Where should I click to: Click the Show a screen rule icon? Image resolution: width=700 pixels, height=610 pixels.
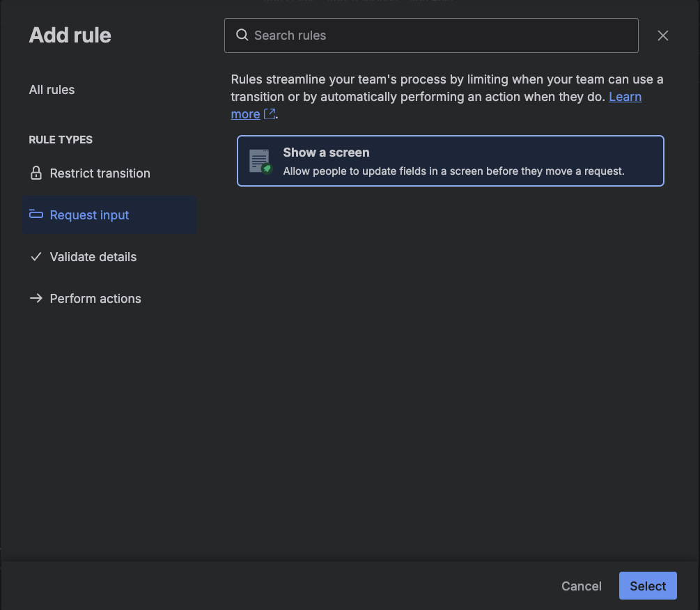(x=260, y=161)
